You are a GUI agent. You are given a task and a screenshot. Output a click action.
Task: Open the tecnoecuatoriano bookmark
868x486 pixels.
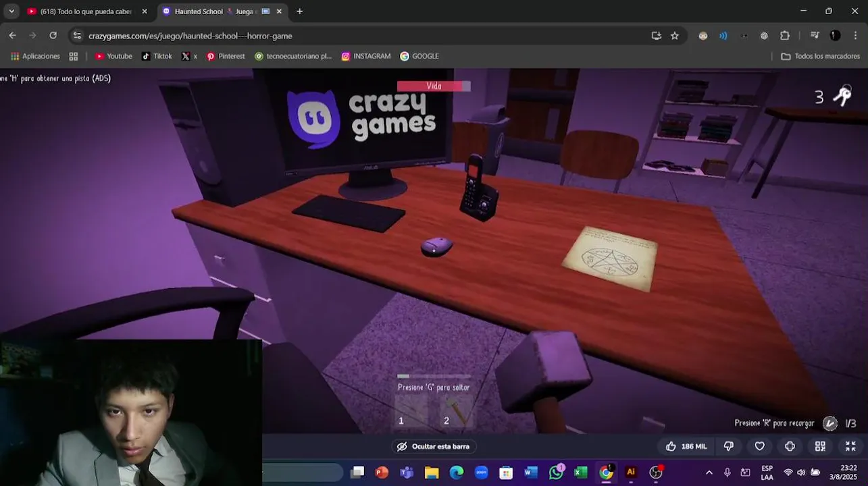[293, 56]
